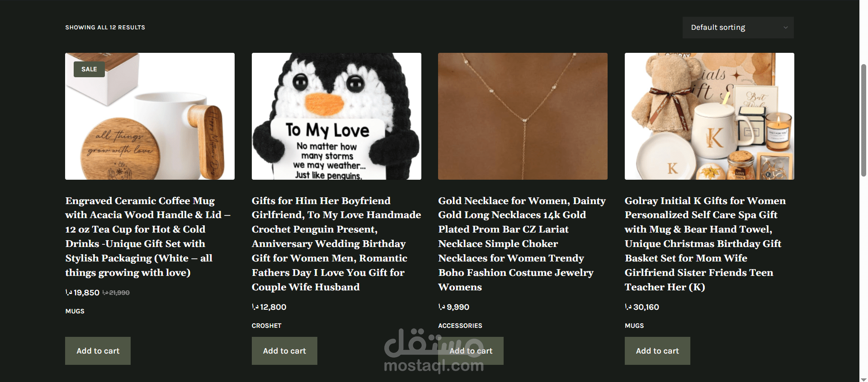Add the gold necklace to cart
868x382 pixels.
pos(471,351)
